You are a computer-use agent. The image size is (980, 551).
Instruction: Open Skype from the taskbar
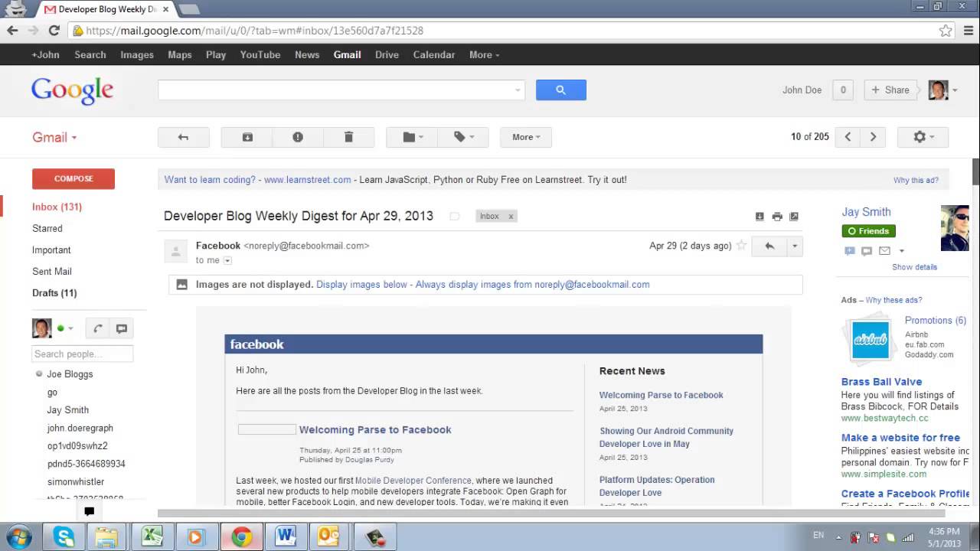(x=64, y=536)
